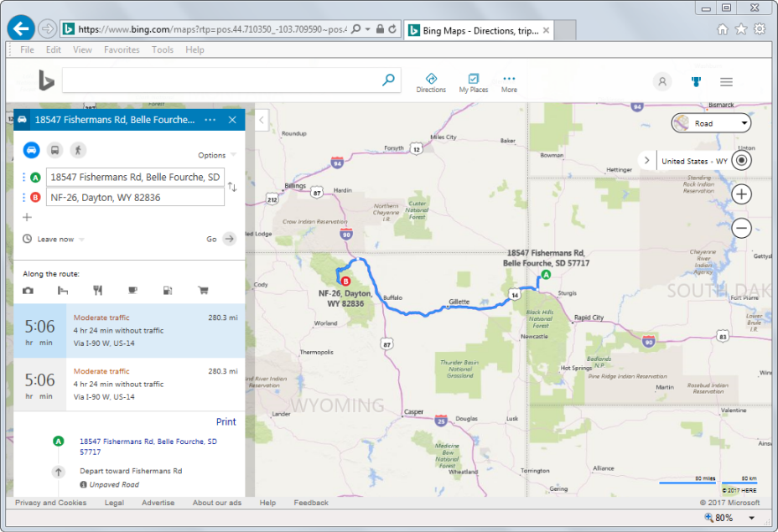The width and height of the screenshot is (778, 532).
Task: Open the Tools menu
Action: tap(163, 49)
